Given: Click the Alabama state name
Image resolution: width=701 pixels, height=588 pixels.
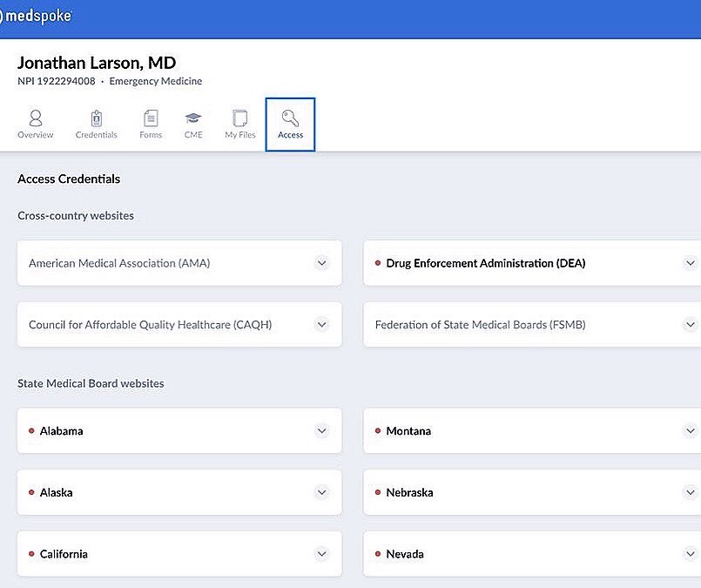Looking at the screenshot, I should [x=61, y=431].
